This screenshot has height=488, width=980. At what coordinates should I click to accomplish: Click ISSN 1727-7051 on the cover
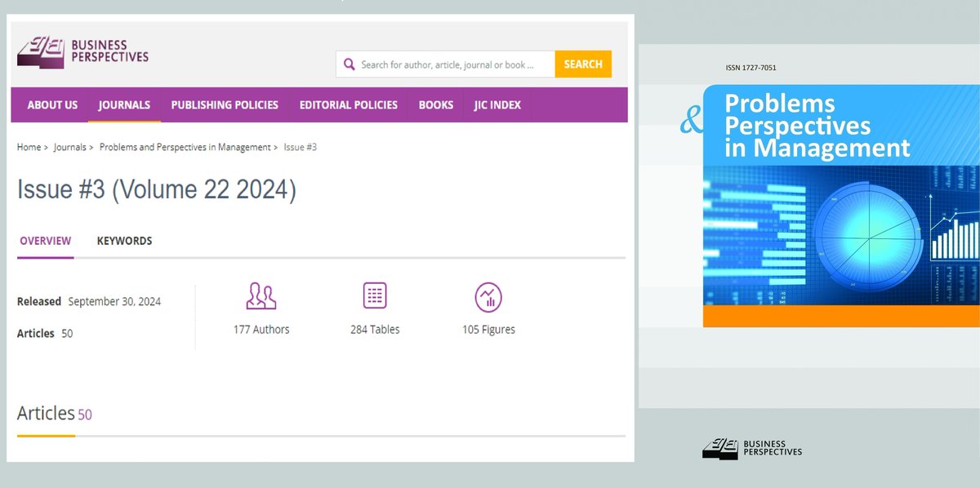[x=751, y=68]
